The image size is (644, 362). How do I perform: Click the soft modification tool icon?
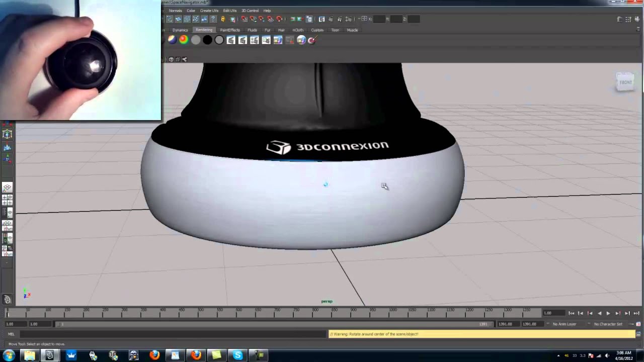click(x=7, y=147)
